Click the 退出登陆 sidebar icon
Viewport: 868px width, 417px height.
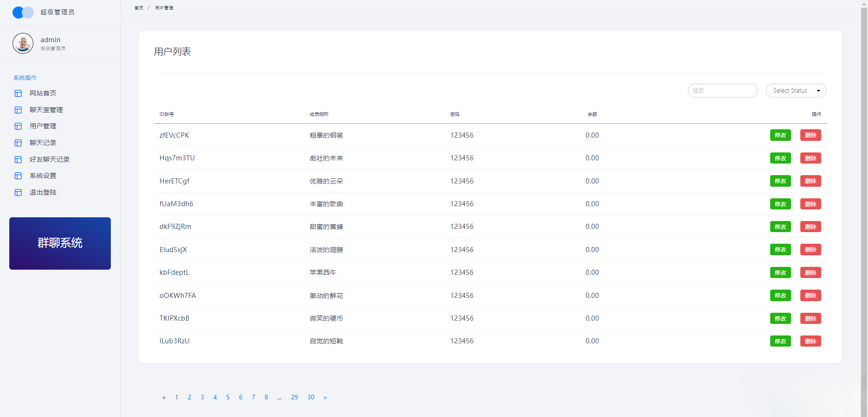point(18,192)
